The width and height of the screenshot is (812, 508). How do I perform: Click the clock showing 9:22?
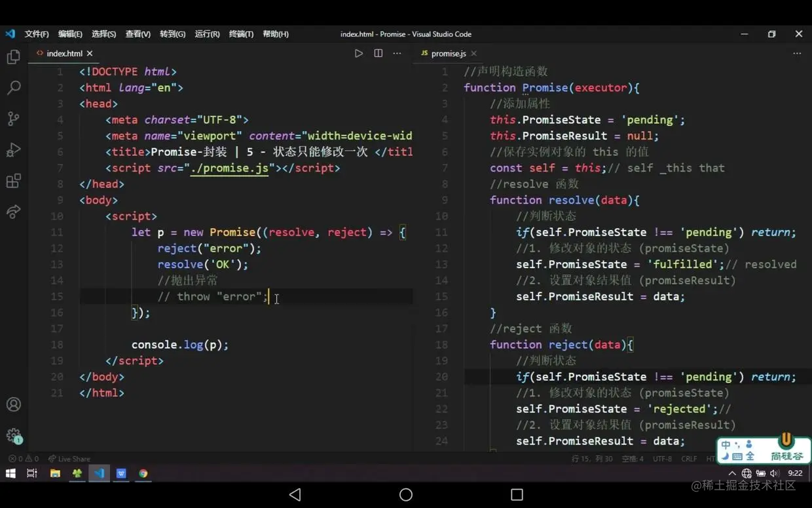(795, 473)
